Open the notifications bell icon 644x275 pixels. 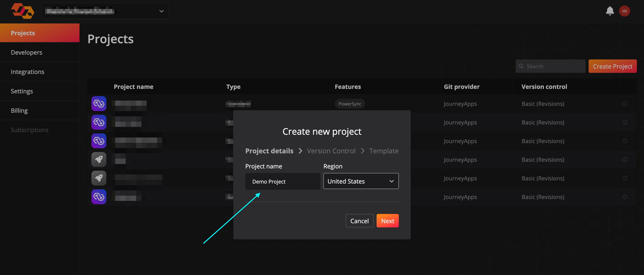point(610,11)
